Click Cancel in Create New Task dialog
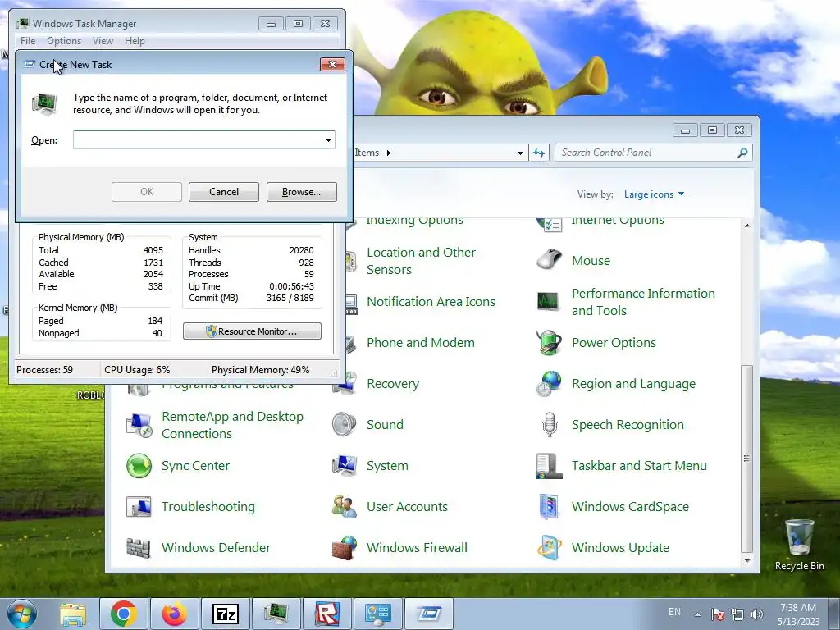The image size is (840, 630). (x=224, y=192)
